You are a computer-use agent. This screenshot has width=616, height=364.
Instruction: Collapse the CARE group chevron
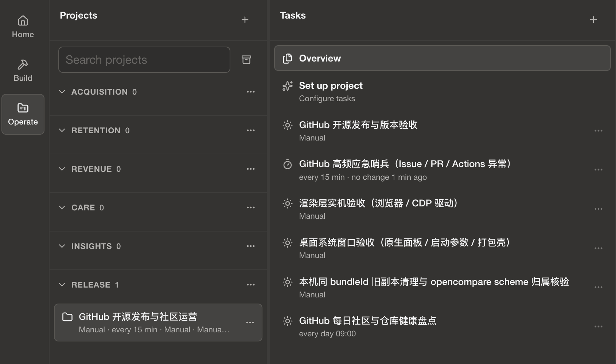[62, 207]
